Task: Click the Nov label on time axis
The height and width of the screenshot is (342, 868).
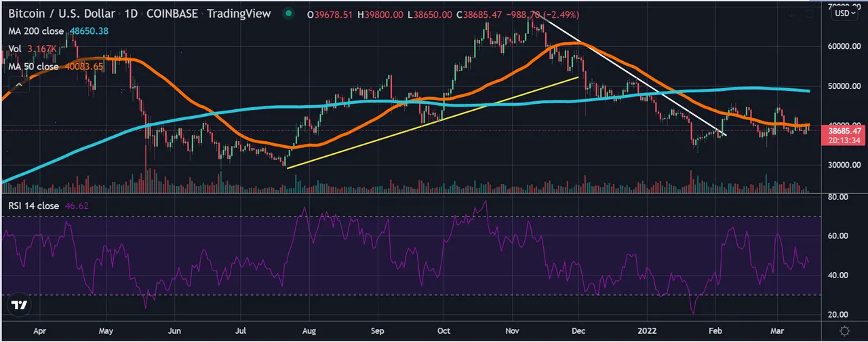Action: pyautogui.click(x=513, y=332)
